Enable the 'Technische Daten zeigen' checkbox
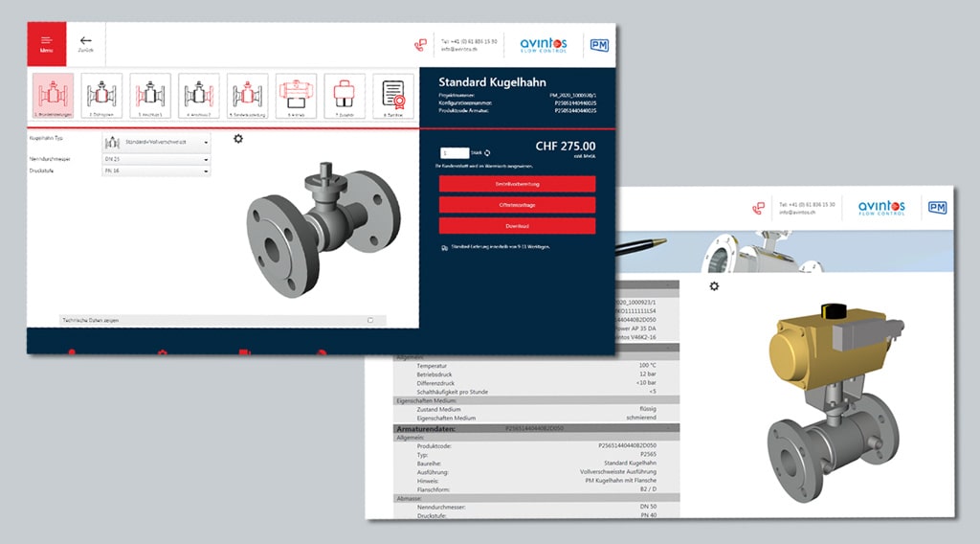The width and height of the screenshot is (980, 544). 370,320
